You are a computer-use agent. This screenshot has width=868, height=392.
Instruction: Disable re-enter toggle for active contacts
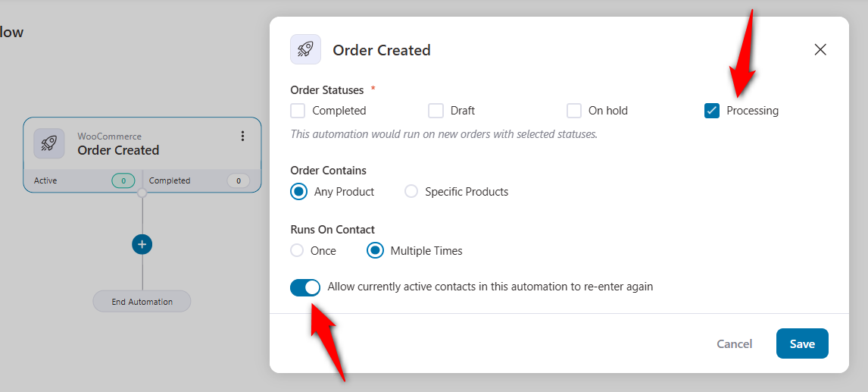pyautogui.click(x=305, y=287)
